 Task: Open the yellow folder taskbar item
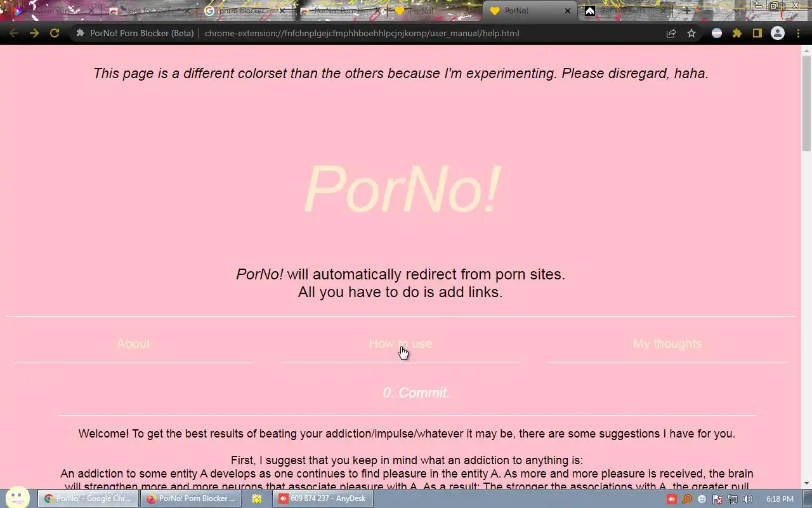pyautogui.click(x=256, y=498)
